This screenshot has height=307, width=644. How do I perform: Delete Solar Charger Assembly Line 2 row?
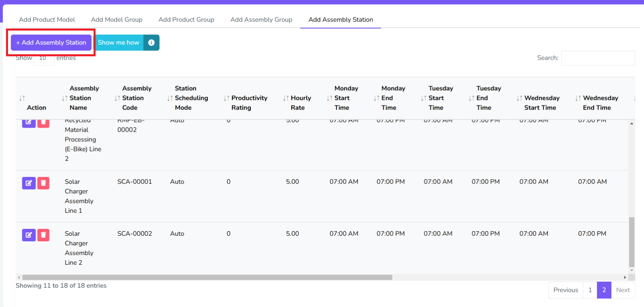tap(43, 235)
